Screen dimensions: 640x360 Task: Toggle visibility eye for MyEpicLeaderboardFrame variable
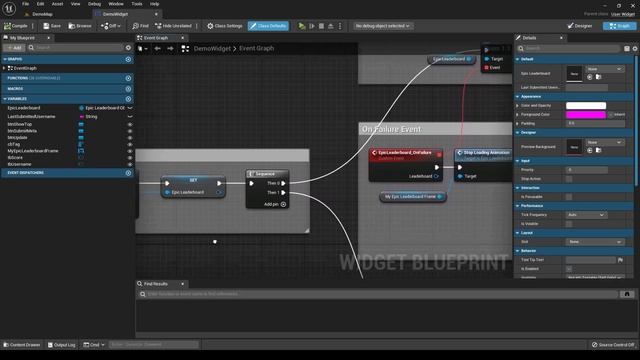pyautogui.click(x=130, y=151)
